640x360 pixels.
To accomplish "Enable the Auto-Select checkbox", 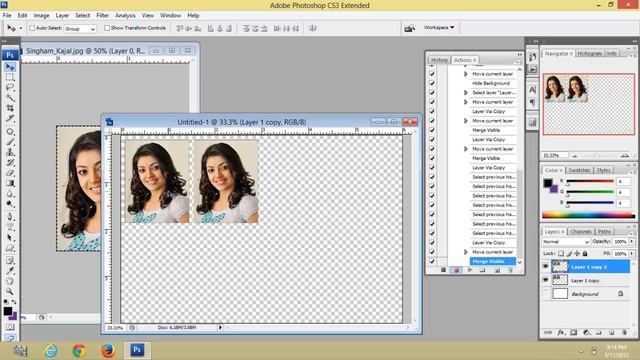I will 32,28.
